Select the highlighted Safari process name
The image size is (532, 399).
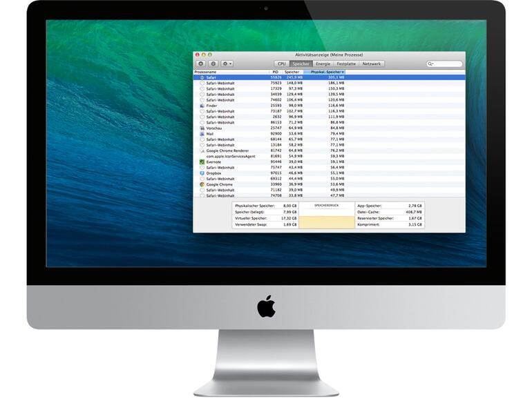click(x=211, y=77)
